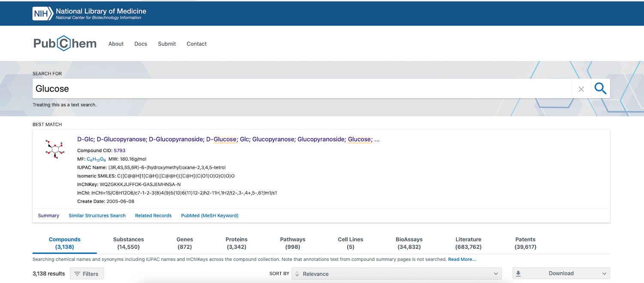Open the Patents results tab
Viewport: 644px width, 283px height.
[x=525, y=243]
